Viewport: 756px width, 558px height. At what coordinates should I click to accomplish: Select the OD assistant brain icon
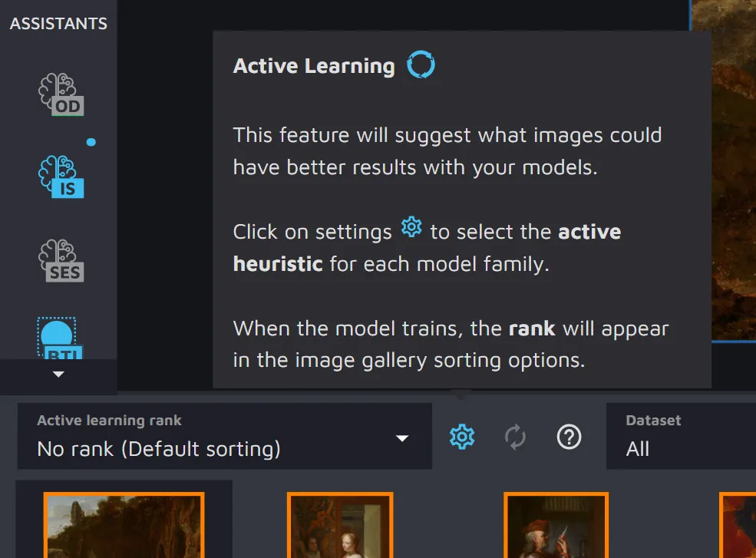coord(61,95)
